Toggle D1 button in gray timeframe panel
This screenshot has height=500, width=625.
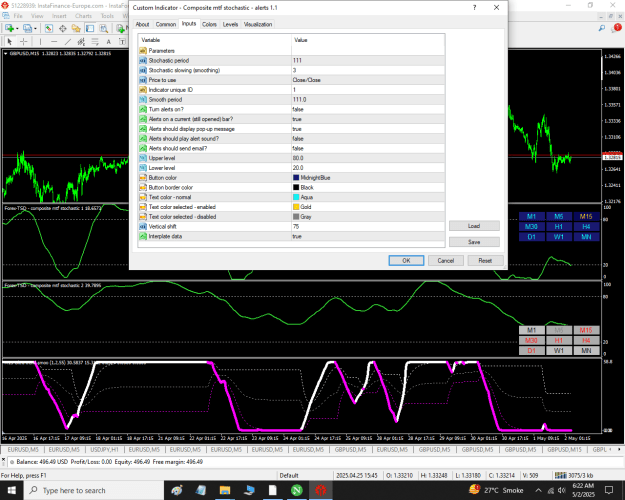pyautogui.click(x=531, y=351)
